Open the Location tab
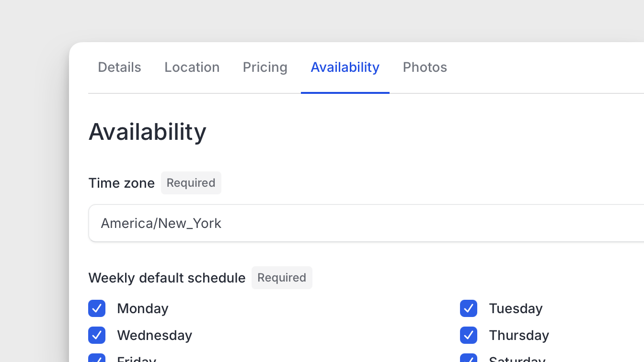This screenshot has width=644, height=362. click(192, 68)
